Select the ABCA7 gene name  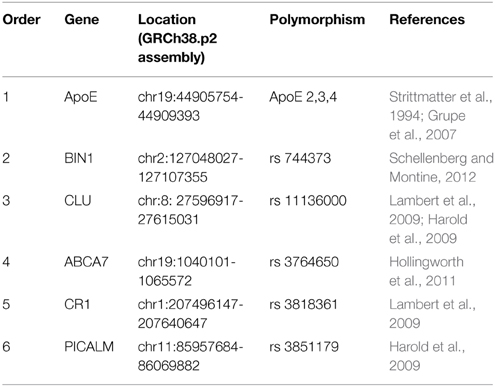click(x=86, y=262)
